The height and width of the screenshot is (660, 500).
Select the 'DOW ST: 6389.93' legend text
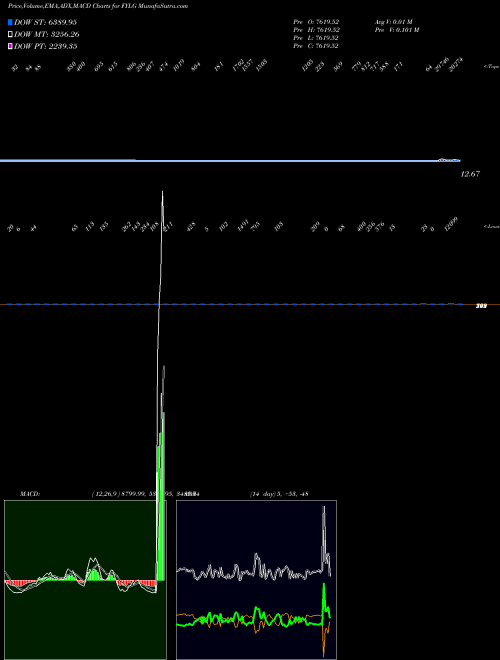point(45,22)
